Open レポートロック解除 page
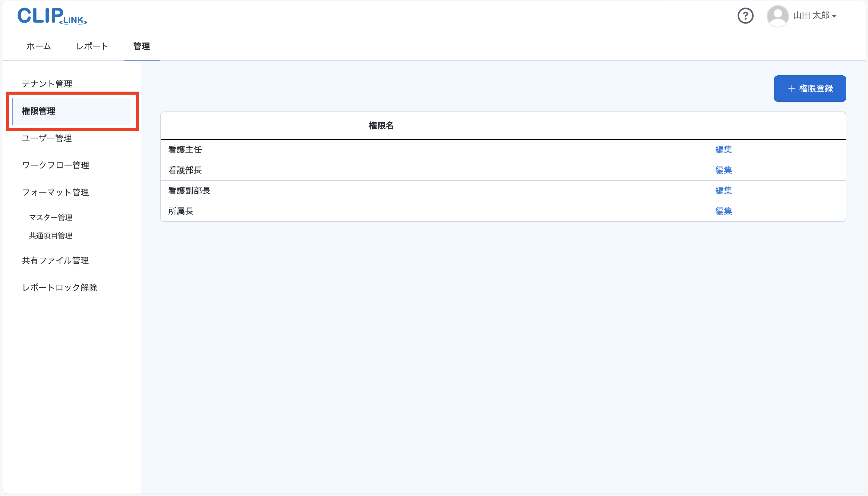 [x=60, y=287]
